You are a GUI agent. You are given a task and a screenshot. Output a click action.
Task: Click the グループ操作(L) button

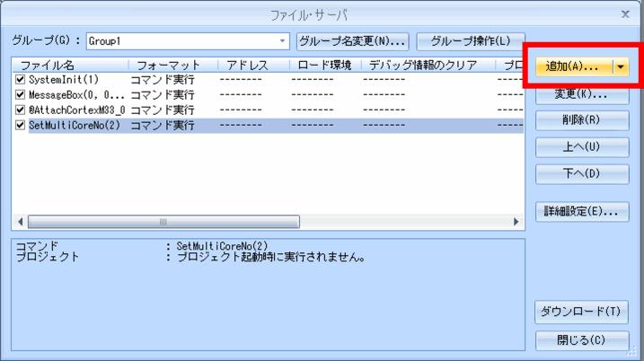pos(470,41)
